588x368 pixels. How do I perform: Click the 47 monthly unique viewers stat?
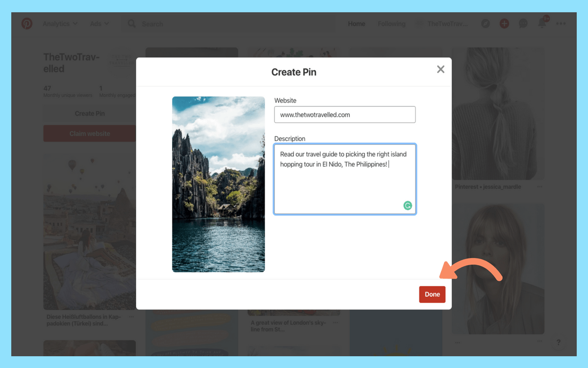tap(68, 92)
